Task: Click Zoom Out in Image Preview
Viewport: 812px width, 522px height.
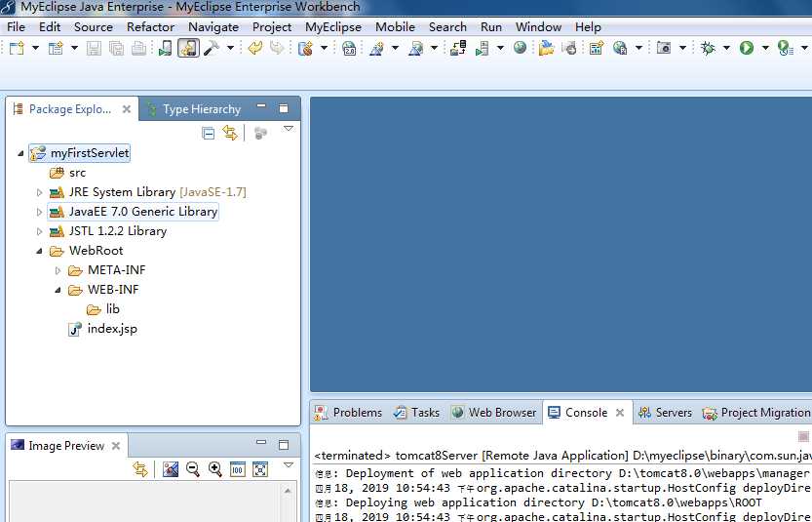Action: click(x=193, y=469)
